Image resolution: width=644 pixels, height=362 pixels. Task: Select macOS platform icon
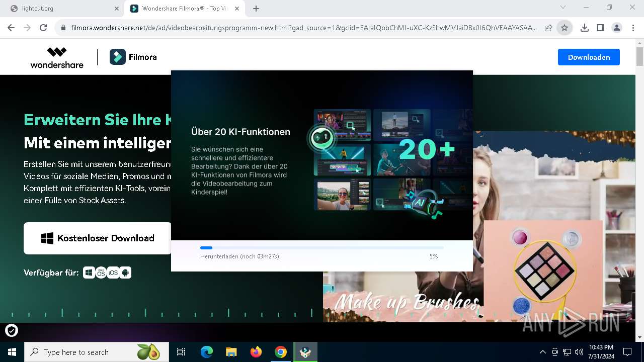coord(101,273)
